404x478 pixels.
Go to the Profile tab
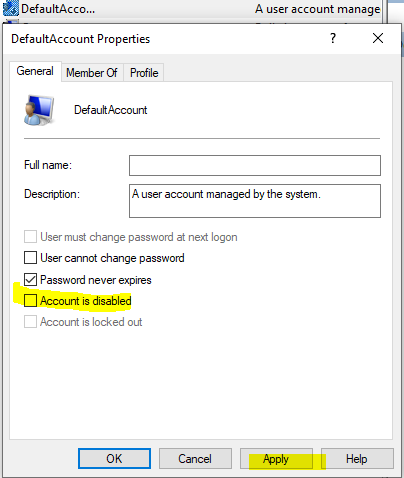pyautogui.click(x=144, y=73)
